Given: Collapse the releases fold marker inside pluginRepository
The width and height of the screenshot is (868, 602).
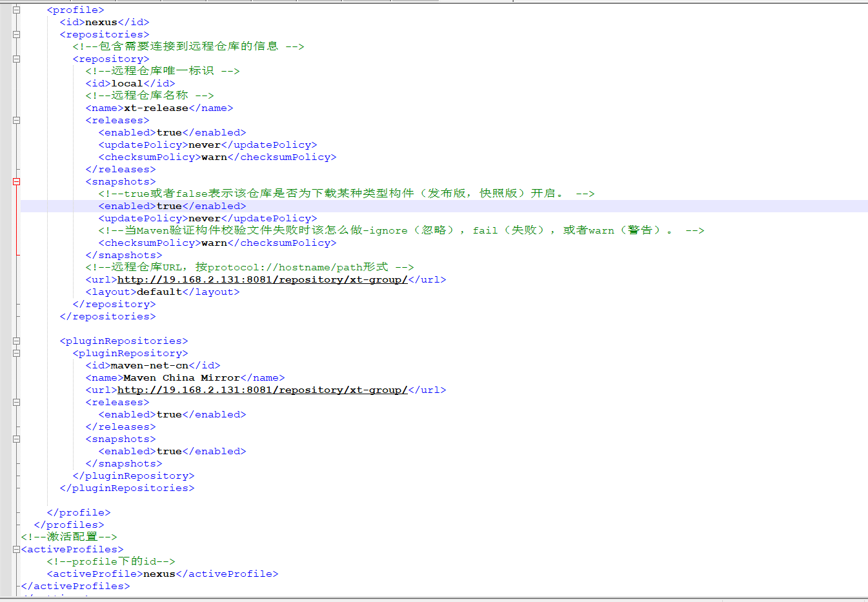Looking at the screenshot, I should (16, 401).
